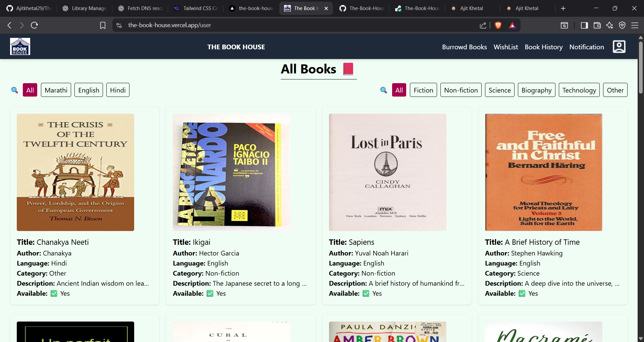Click Author: Hector Garcia text
The width and height of the screenshot is (644, 342).
[206, 253]
